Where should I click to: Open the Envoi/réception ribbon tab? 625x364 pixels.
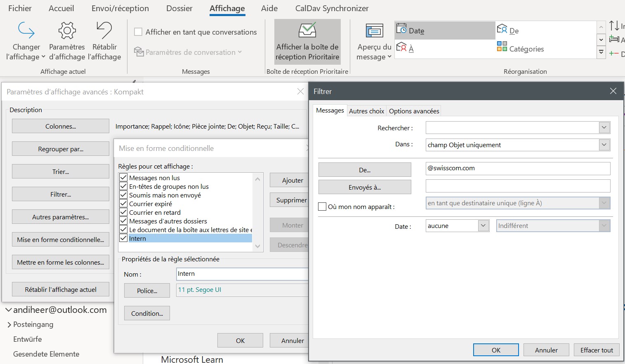(120, 8)
